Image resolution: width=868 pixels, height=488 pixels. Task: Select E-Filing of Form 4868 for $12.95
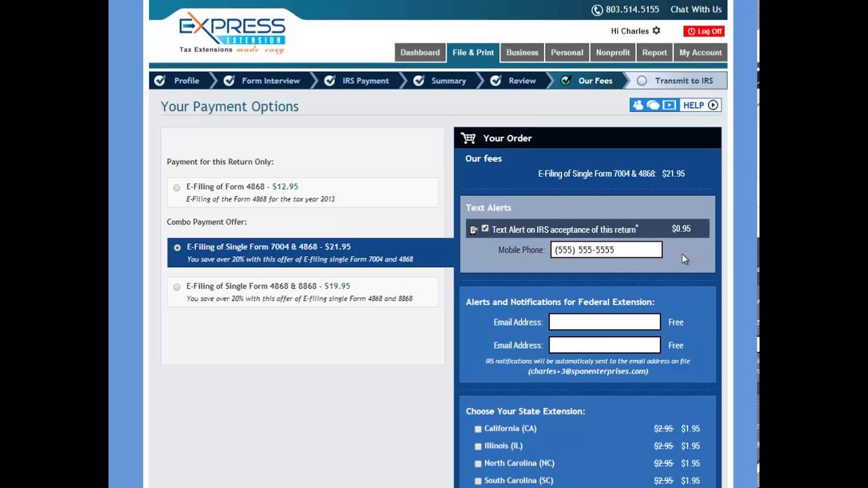[x=177, y=188]
